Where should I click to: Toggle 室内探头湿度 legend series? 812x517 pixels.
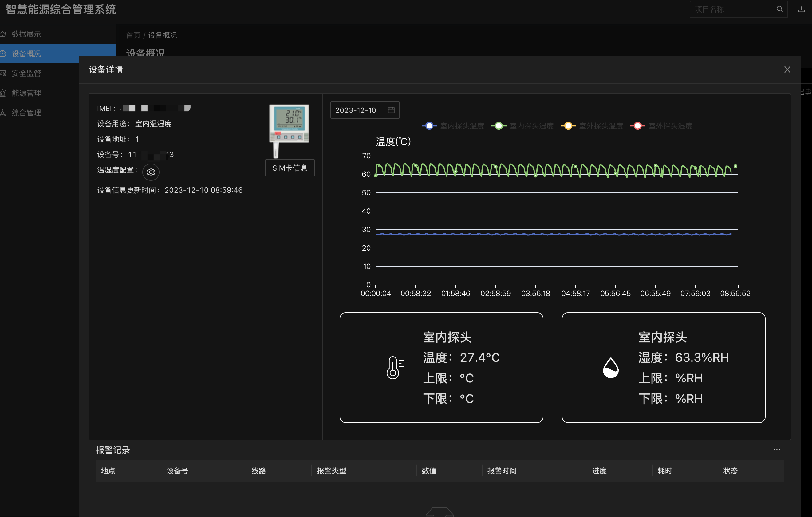522,126
